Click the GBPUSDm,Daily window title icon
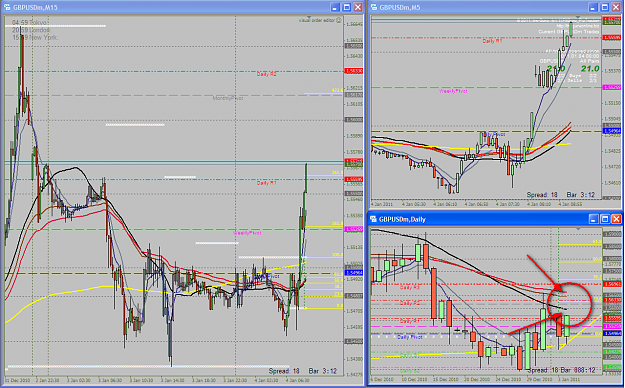 [x=374, y=219]
